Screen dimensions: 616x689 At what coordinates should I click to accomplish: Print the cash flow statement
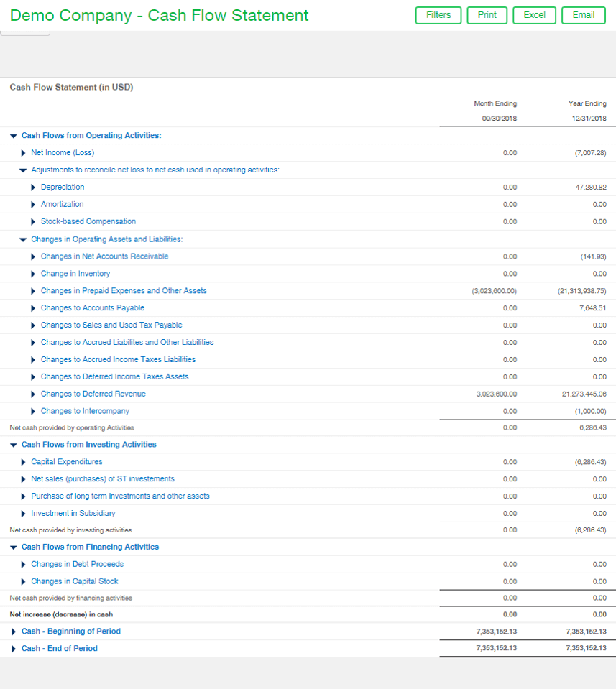click(x=487, y=15)
